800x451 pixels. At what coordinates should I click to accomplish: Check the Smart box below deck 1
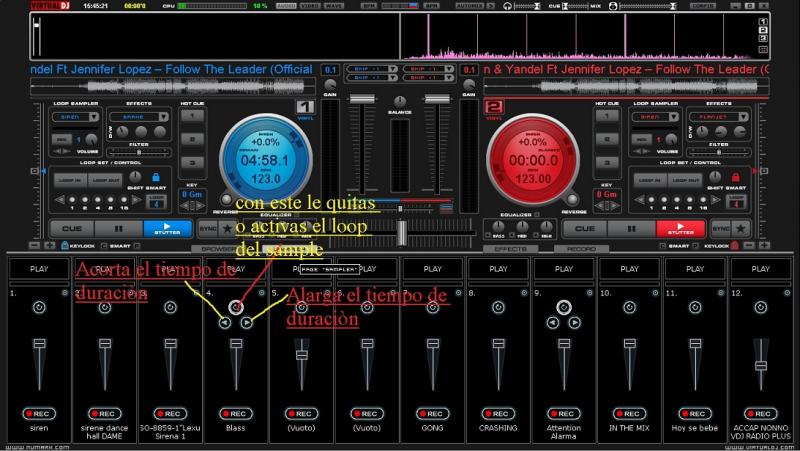[104, 246]
